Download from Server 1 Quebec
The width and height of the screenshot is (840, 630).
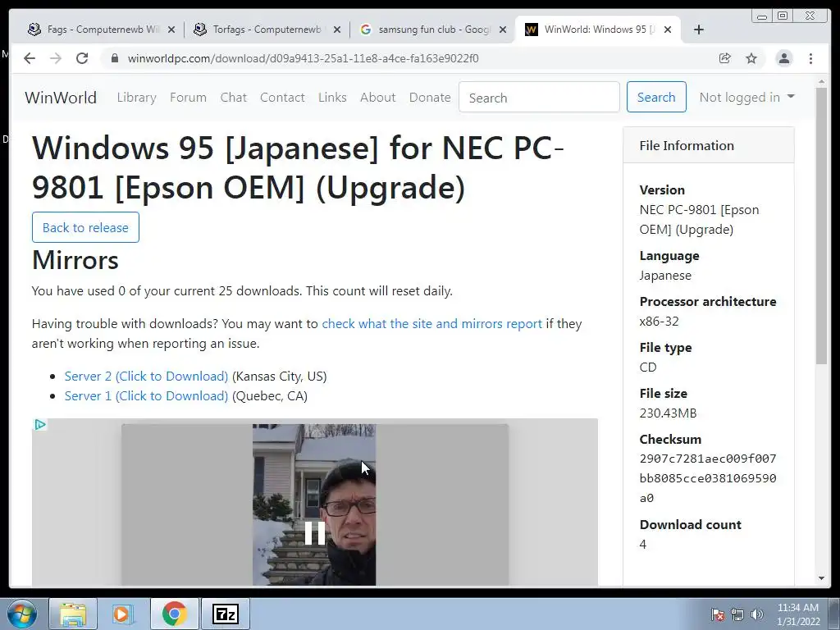click(146, 396)
